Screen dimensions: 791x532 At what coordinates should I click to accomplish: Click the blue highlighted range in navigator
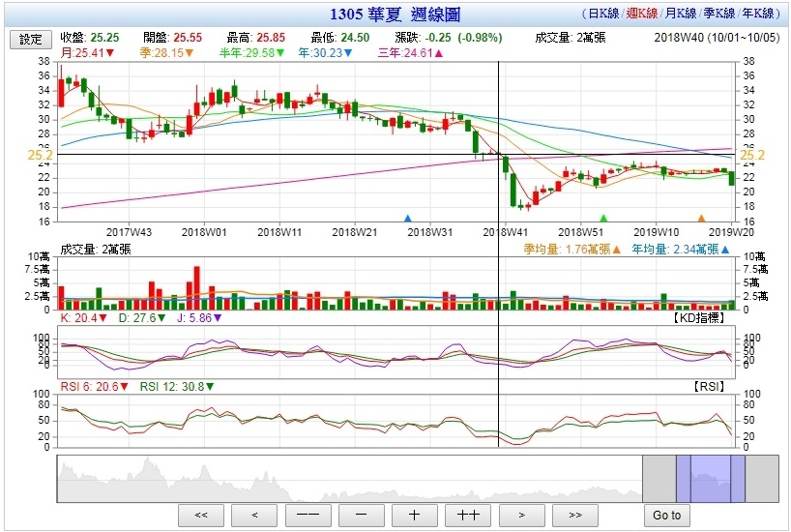711,479
